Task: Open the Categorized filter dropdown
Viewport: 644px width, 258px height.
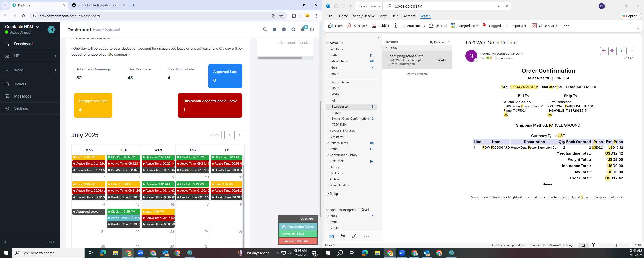Action: point(464,26)
